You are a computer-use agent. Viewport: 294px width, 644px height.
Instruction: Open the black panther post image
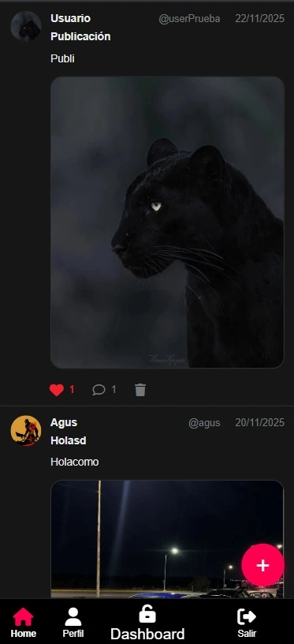click(x=167, y=222)
